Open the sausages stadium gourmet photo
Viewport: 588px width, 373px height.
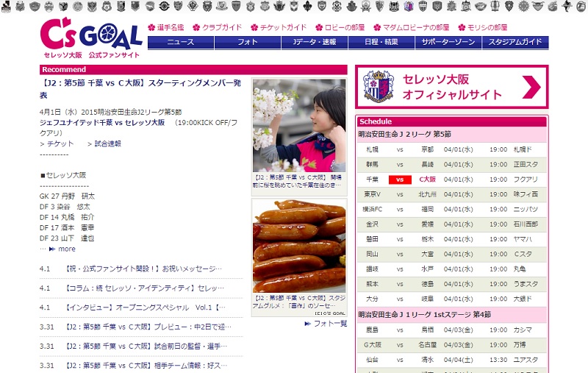click(299, 246)
